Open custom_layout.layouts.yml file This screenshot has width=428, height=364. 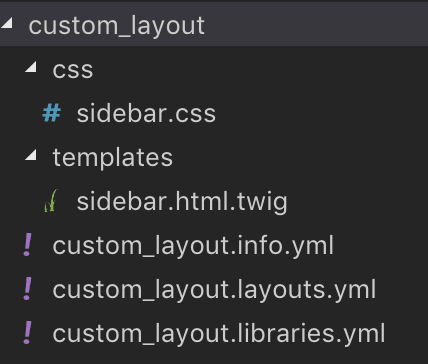(x=214, y=290)
